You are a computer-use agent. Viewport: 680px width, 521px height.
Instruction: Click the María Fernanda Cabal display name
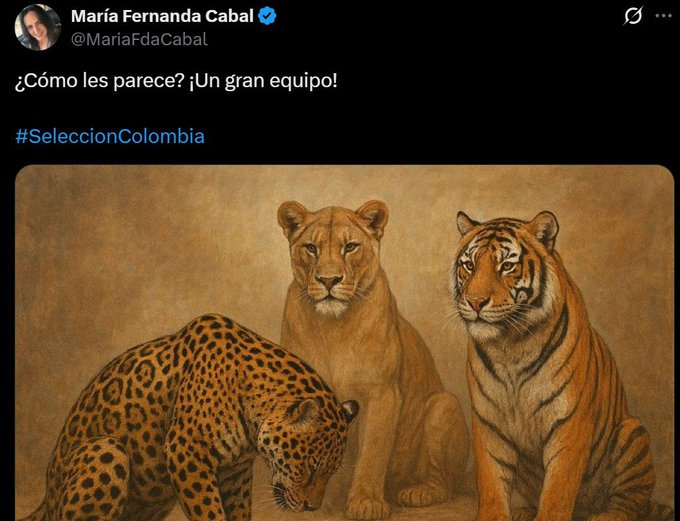click(162, 16)
